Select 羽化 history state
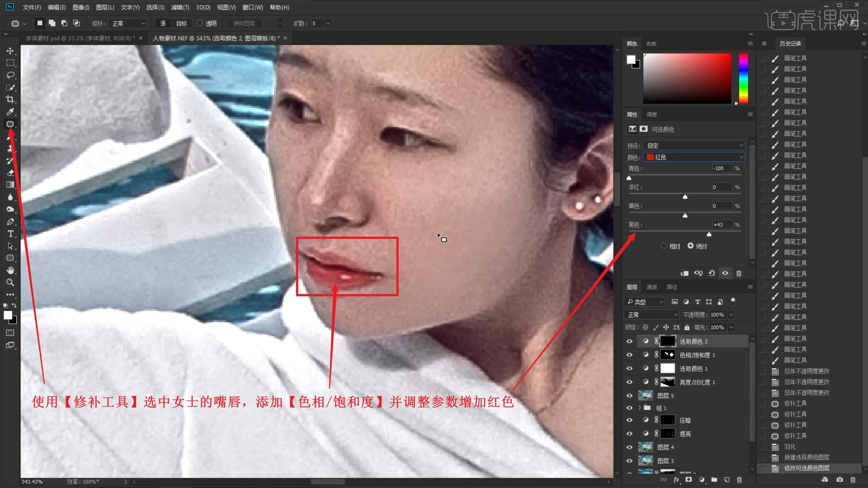 click(x=790, y=446)
